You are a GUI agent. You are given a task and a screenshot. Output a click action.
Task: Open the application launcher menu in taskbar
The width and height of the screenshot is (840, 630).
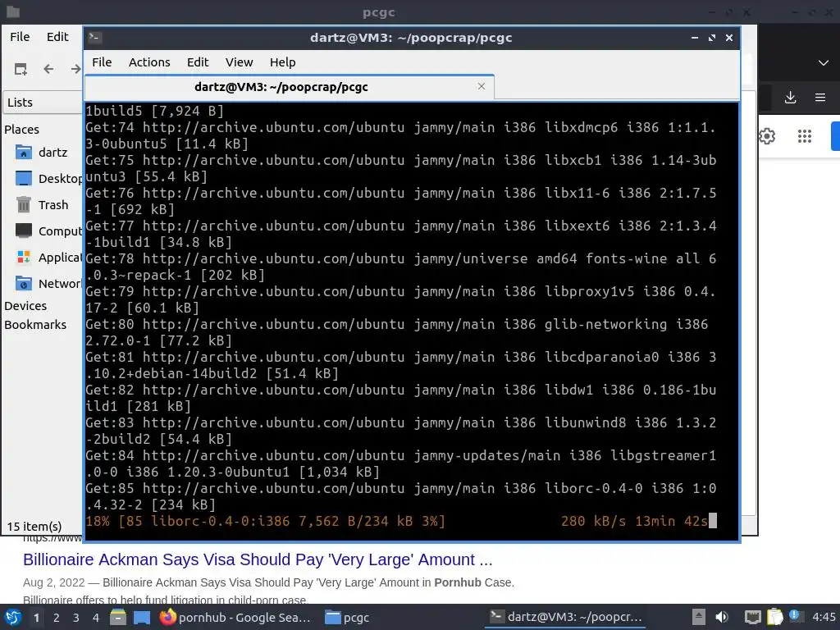(13, 617)
